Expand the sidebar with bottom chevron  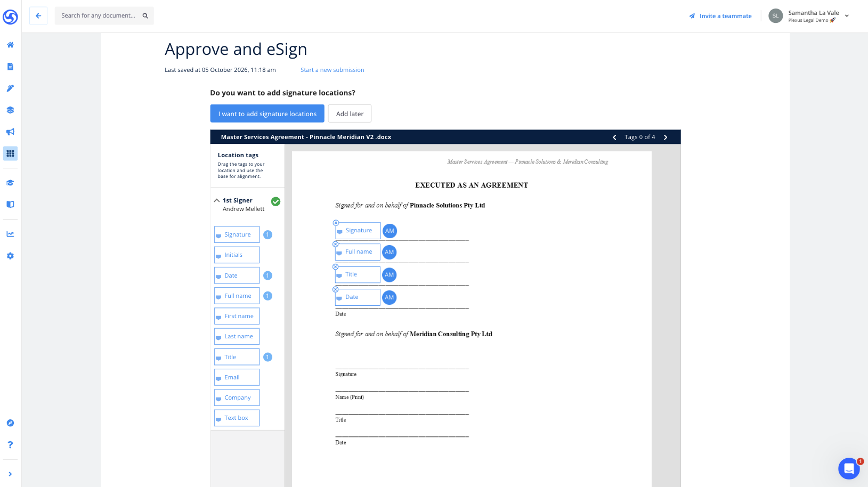[x=10, y=474]
